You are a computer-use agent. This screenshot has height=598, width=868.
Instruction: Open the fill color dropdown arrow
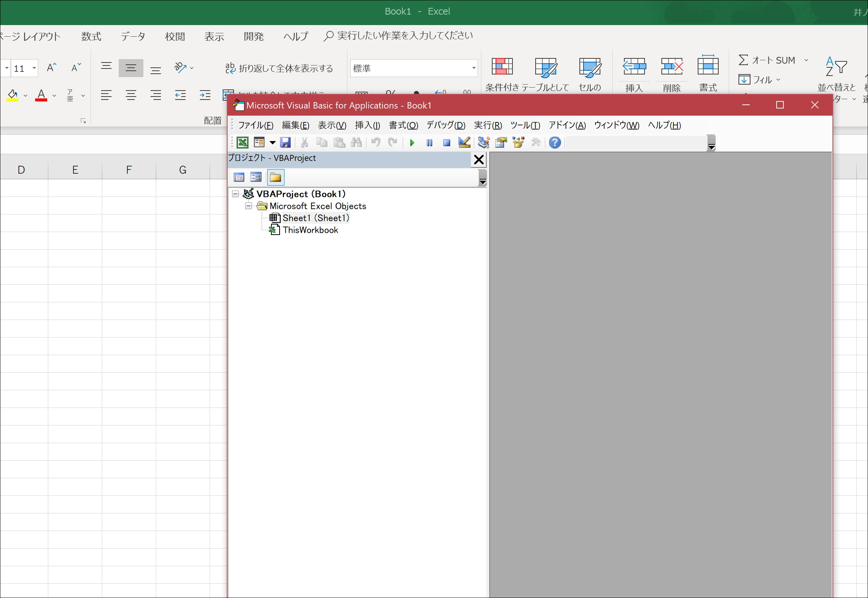[25, 95]
